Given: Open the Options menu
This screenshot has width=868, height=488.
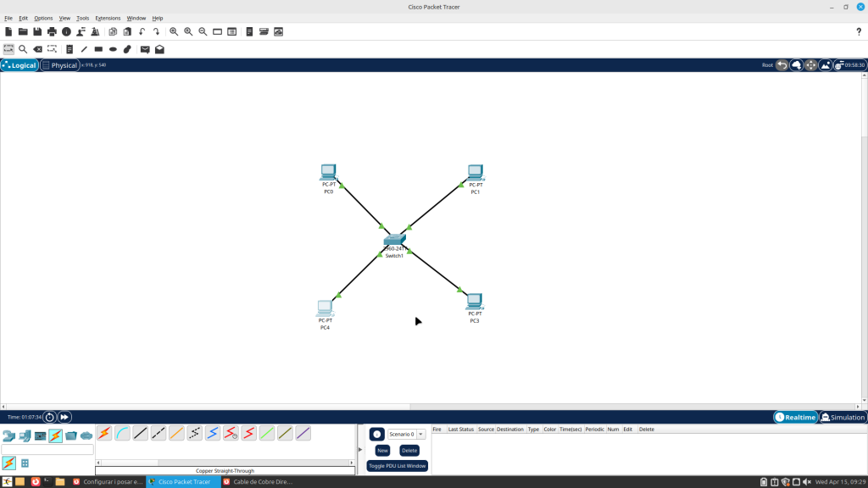Looking at the screenshot, I should click(x=43, y=18).
